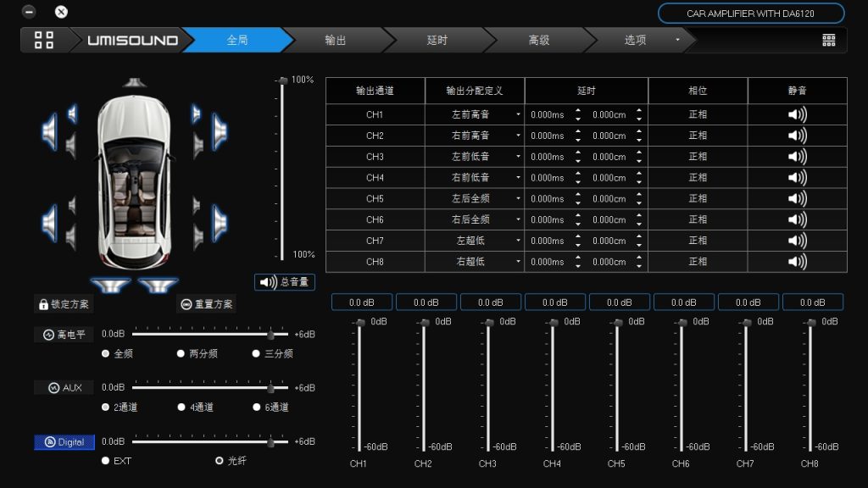Switch to the 全局 tab
Screen dimensions: 868x488
point(237,40)
